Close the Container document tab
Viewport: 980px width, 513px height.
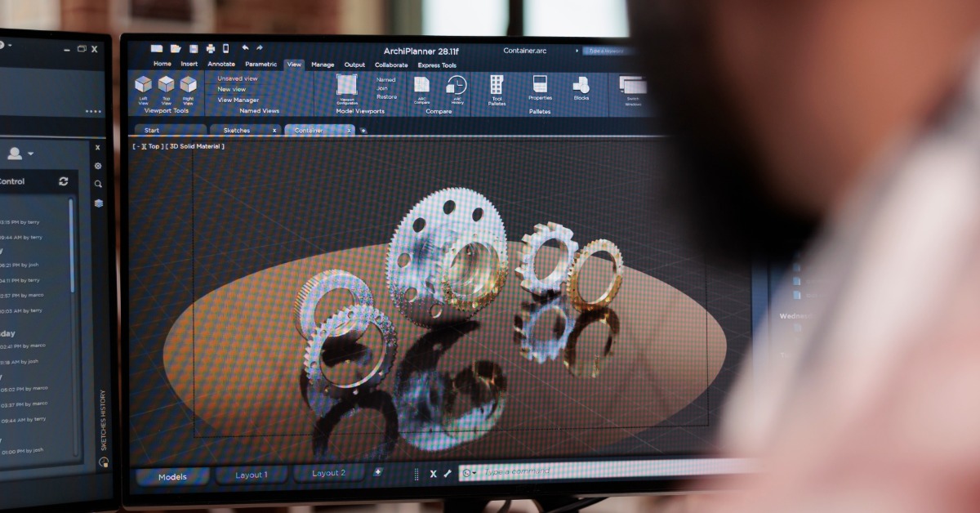tap(350, 130)
